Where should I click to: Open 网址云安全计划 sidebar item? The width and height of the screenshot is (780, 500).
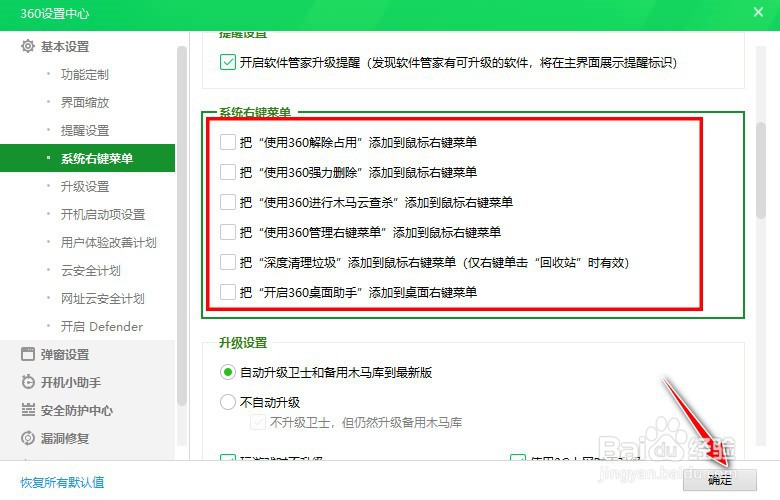click(x=102, y=299)
